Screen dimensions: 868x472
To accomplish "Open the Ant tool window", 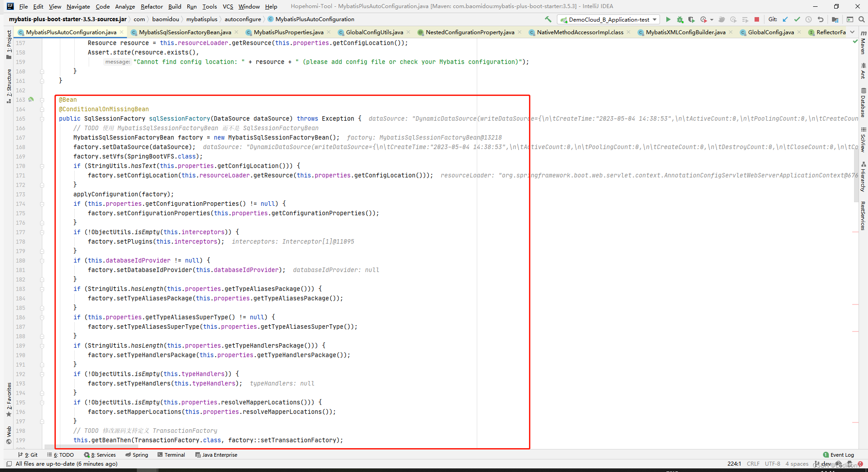I will (x=863, y=71).
